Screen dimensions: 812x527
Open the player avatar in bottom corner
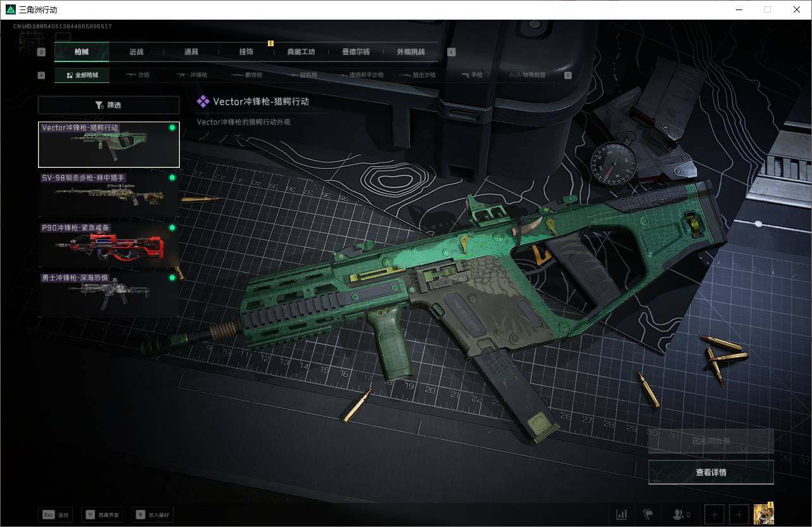pyautogui.click(x=764, y=514)
